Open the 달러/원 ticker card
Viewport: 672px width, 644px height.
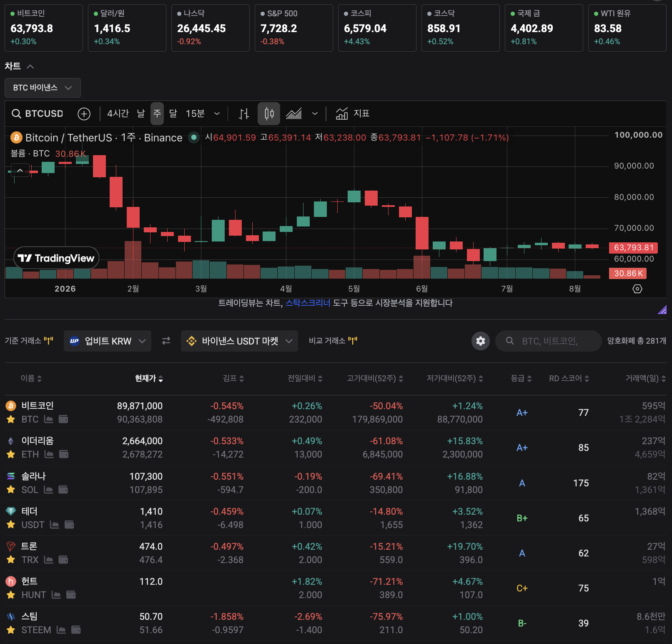coord(127,28)
